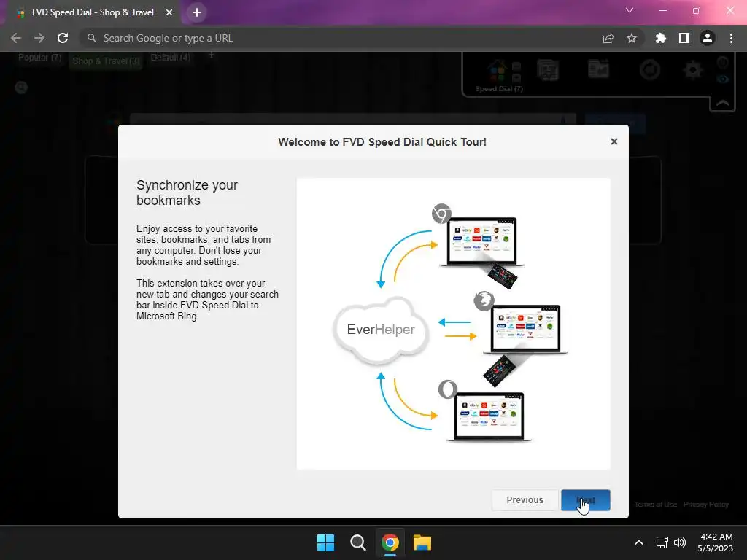This screenshot has width=747, height=560.
Task: Toggle Chrome side panel
Action: [684, 38]
